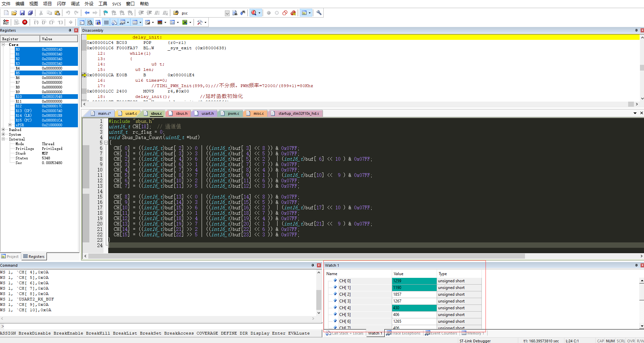Open the Analysis Windows dropdown arrow
644x343 pixels.
pyautogui.click(x=165, y=22)
